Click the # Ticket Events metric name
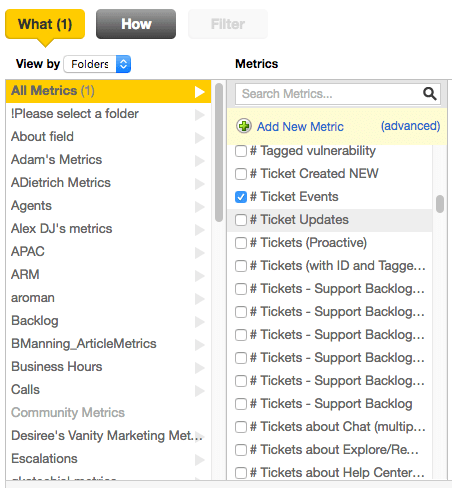 294,197
